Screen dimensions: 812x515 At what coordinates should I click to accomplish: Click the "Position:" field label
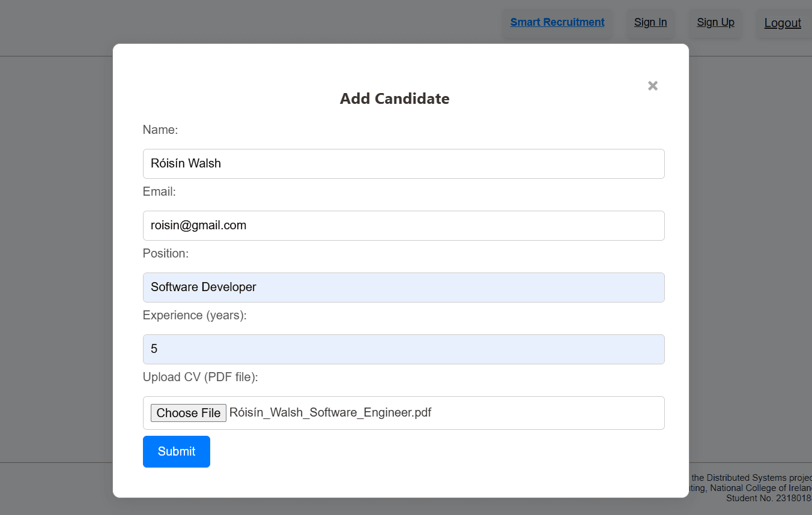[x=166, y=253]
